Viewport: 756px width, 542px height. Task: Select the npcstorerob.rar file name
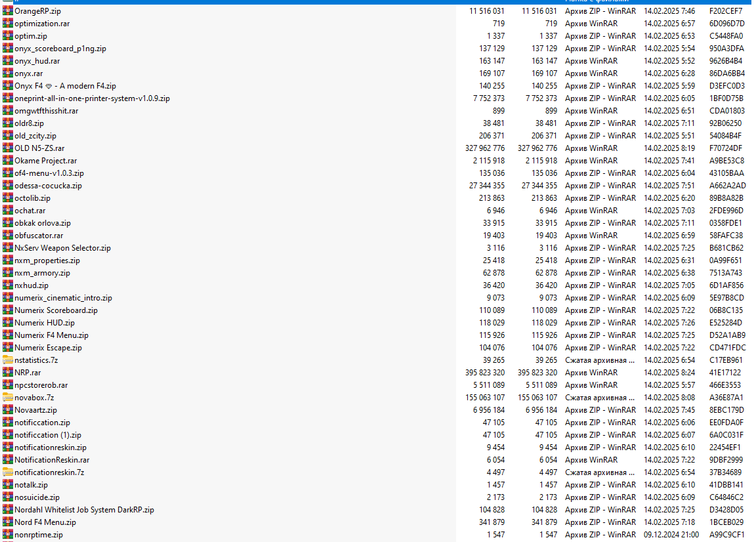pos(41,385)
